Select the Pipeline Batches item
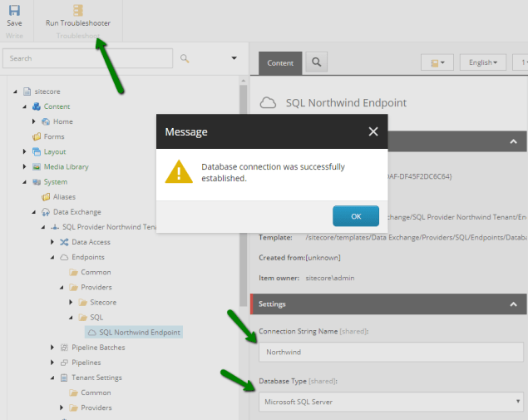Screen dimensions: 528x420 pyautogui.click(x=98, y=347)
